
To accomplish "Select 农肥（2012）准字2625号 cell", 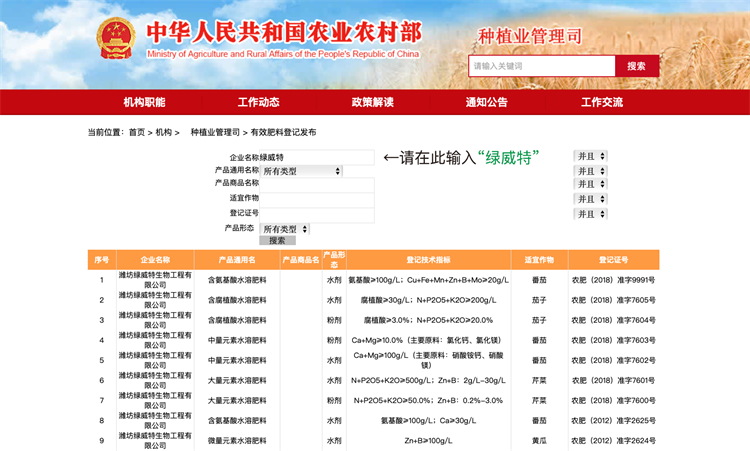I will (x=614, y=420).
